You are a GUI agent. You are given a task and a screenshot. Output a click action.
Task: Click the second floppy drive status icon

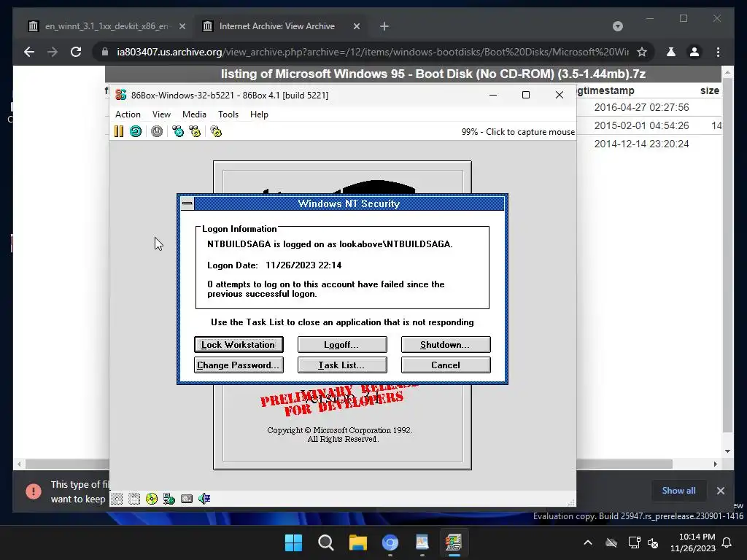[x=134, y=499]
